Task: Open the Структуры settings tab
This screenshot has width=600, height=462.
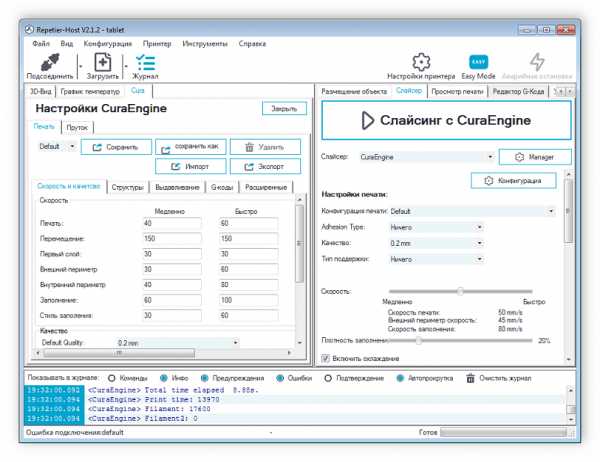Action: click(127, 187)
